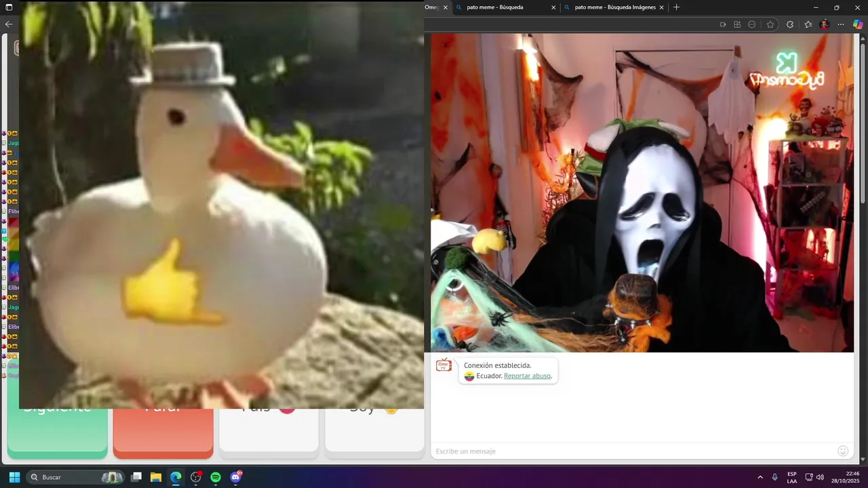Click the Ome TV logo in chat
This screenshot has width=868, height=488.
tap(443, 365)
